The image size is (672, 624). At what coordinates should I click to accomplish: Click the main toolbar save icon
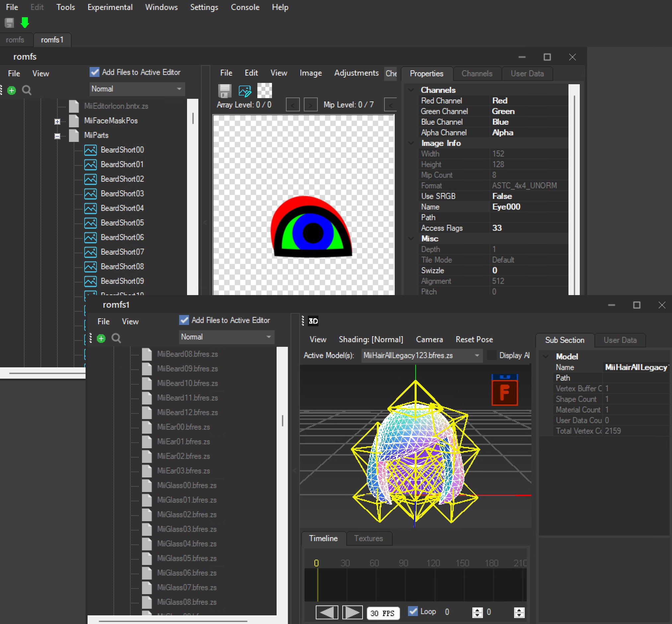click(9, 23)
